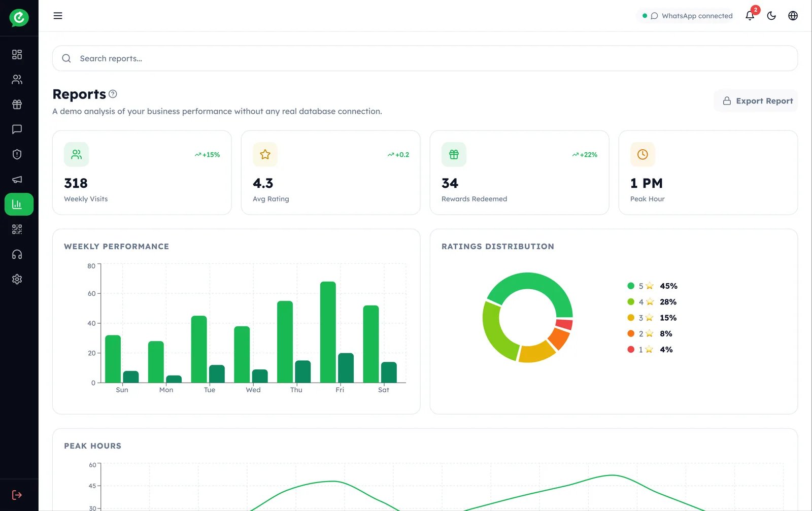812x511 pixels.
Task: Open the shield alert icon in sidebar
Action: 17,154
